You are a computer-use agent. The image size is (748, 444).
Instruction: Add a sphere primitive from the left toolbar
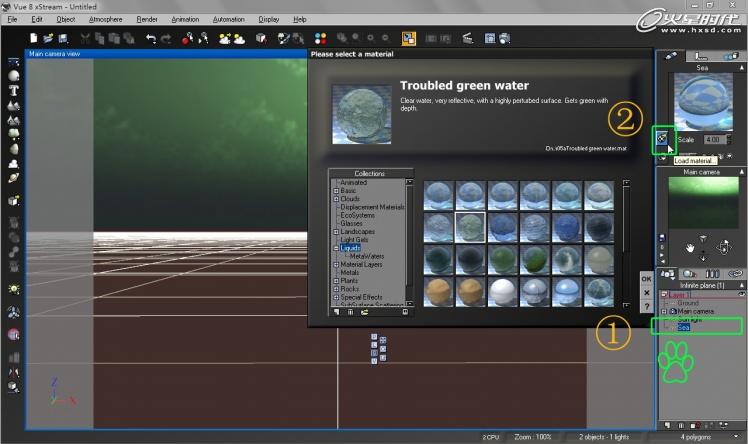[13, 76]
